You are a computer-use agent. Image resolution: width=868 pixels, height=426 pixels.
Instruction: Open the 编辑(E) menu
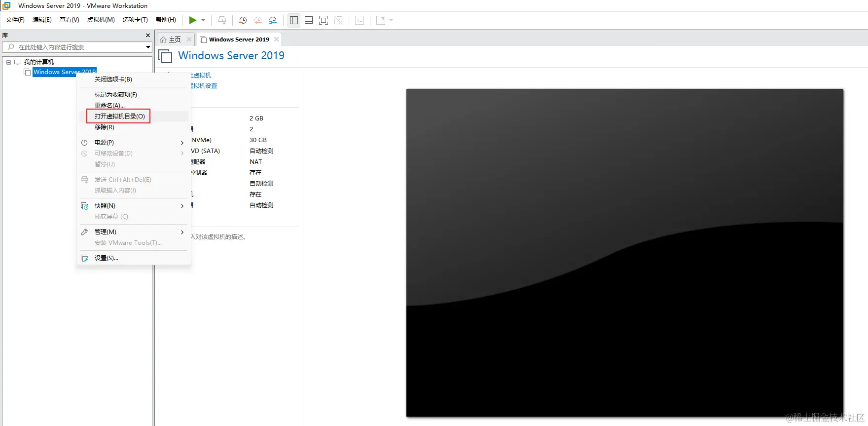(x=42, y=20)
